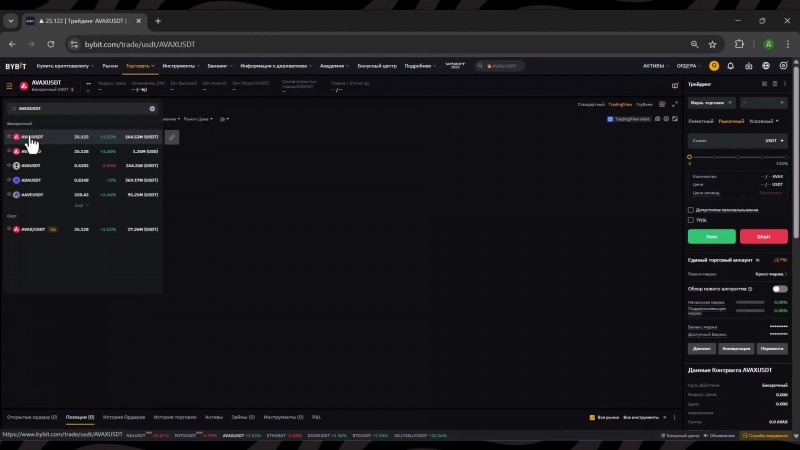Open the Рынки menu item
The height and width of the screenshot is (450, 800).
click(110, 66)
